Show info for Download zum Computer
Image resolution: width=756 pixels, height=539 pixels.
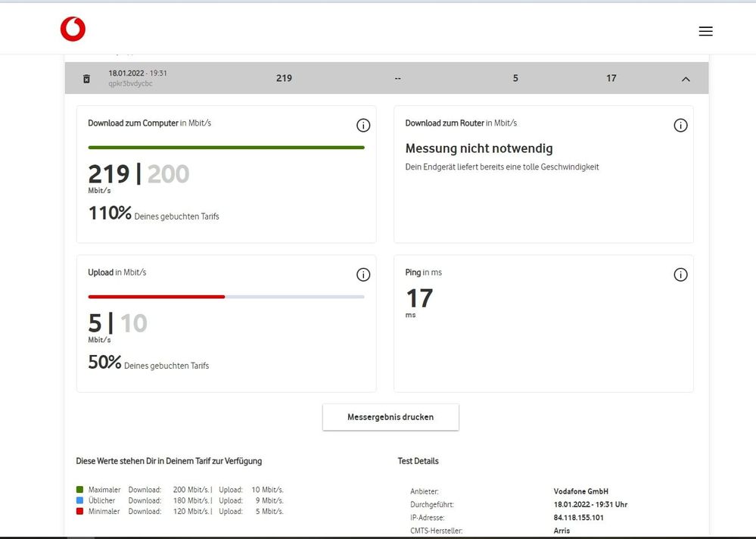tap(362, 126)
